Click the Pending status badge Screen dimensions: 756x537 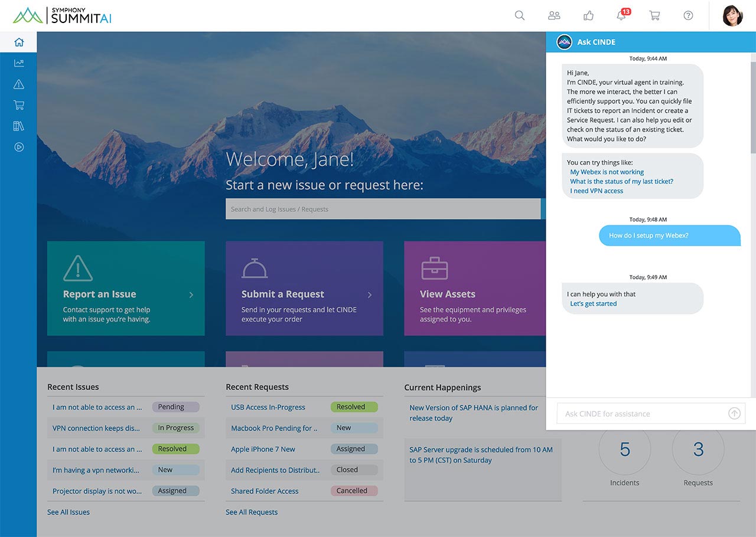[x=176, y=407]
